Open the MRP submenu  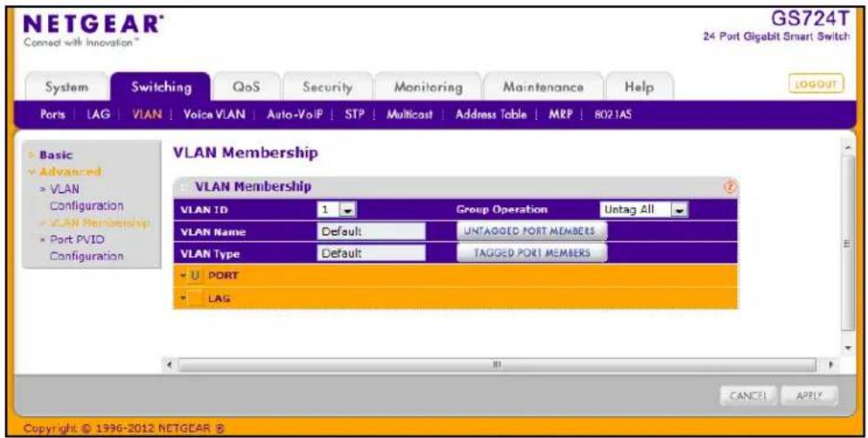[560, 115]
